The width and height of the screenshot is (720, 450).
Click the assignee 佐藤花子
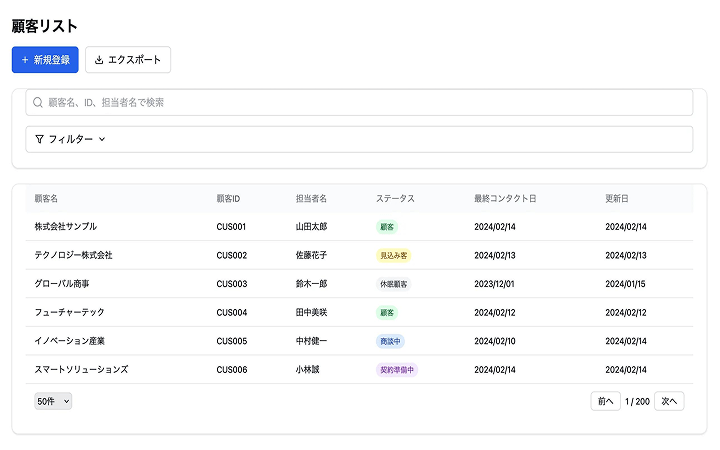pos(311,255)
